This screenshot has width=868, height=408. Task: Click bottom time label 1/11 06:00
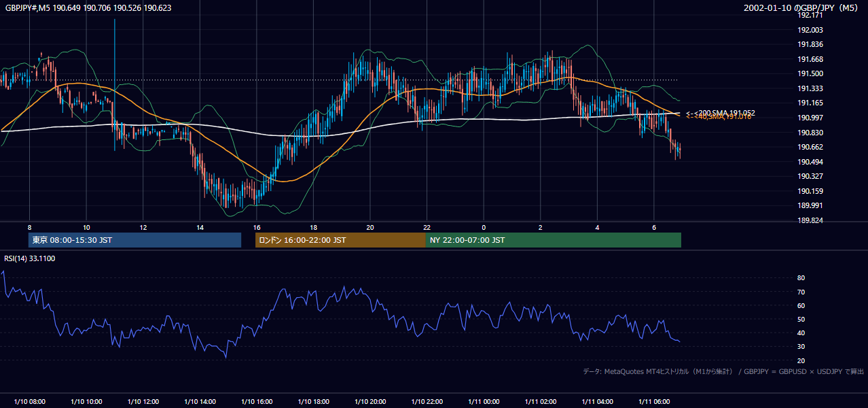pos(654,402)
